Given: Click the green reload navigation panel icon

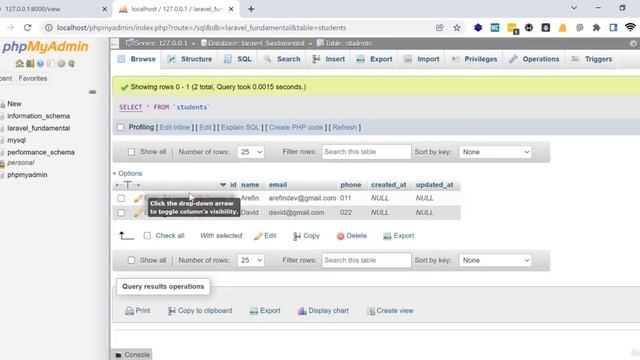Looking at the screenshot, I should coord(71,63).
